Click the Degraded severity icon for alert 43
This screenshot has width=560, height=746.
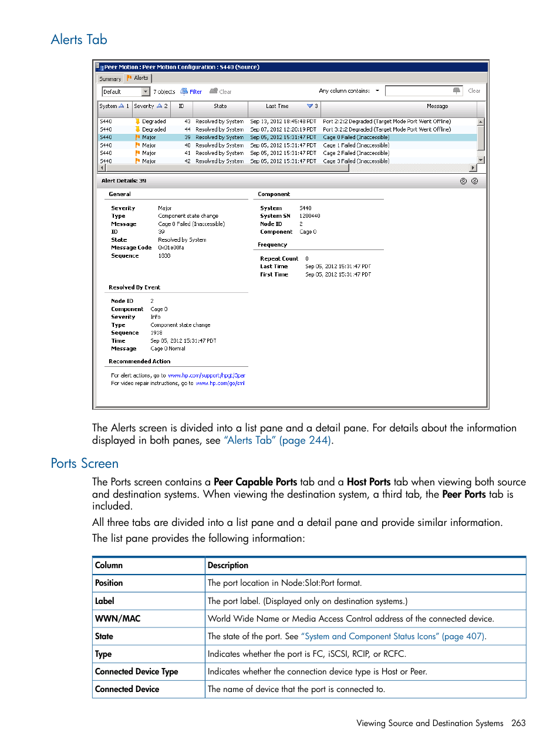click(x=137, y=121)
